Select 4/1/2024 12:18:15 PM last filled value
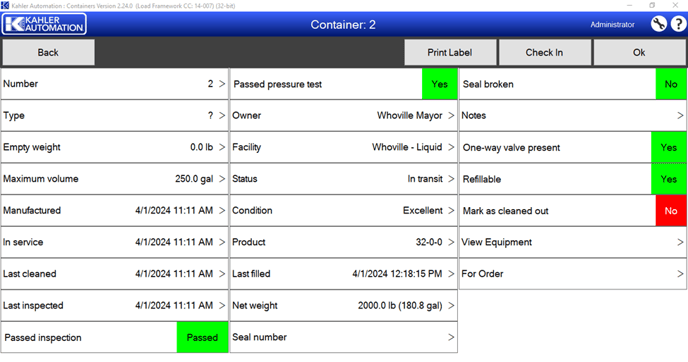Image resolution: width=688 pixels, height=362 pixels. click(397, 273)
